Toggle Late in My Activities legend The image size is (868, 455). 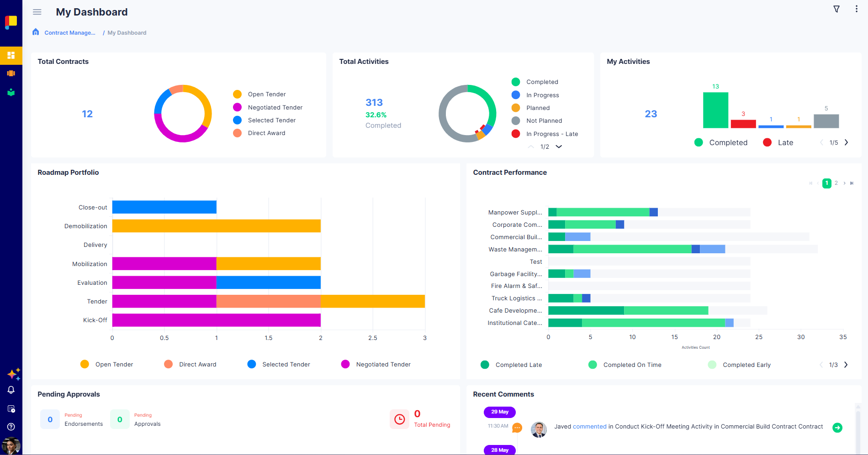(x=778, y=142)
